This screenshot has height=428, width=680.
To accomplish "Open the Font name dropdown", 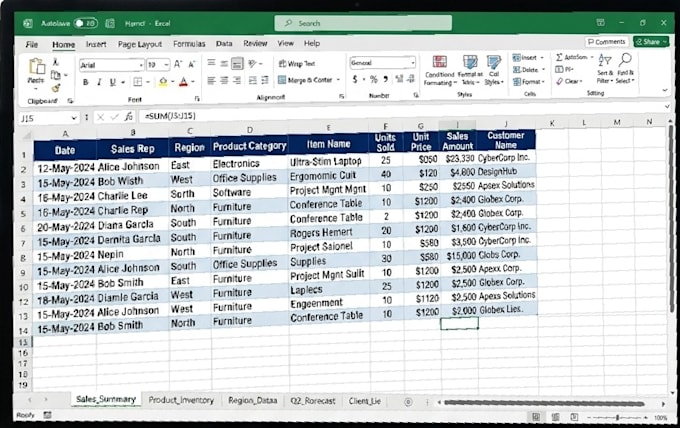I will 141,65.
